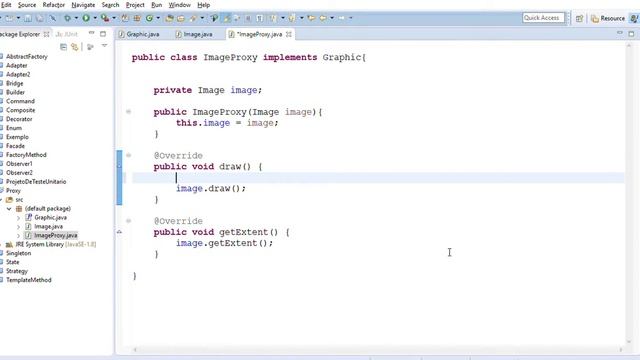Click the Search flashlight toolbar icon
The height and width of the screenshot is (360, 640).
[193, 18]
